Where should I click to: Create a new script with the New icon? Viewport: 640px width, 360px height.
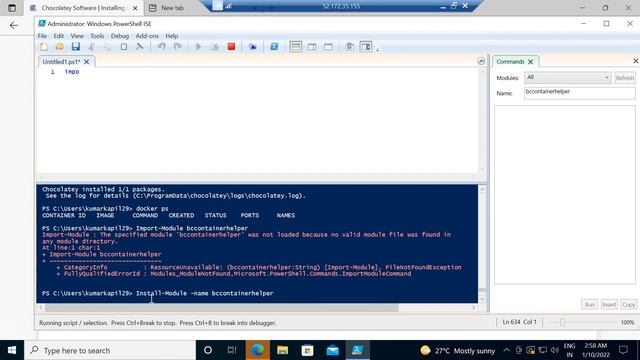pyautogui.click(x=44, y=47)
